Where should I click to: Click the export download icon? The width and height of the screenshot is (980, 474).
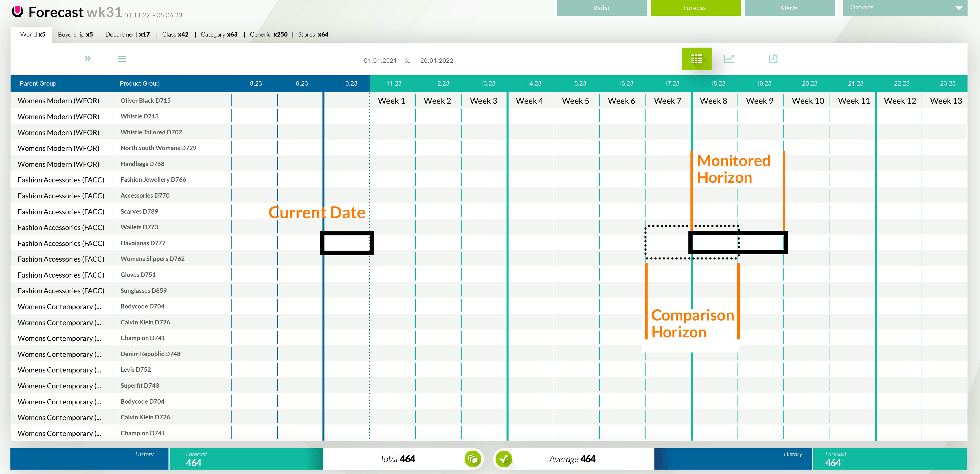click(773, 59)
